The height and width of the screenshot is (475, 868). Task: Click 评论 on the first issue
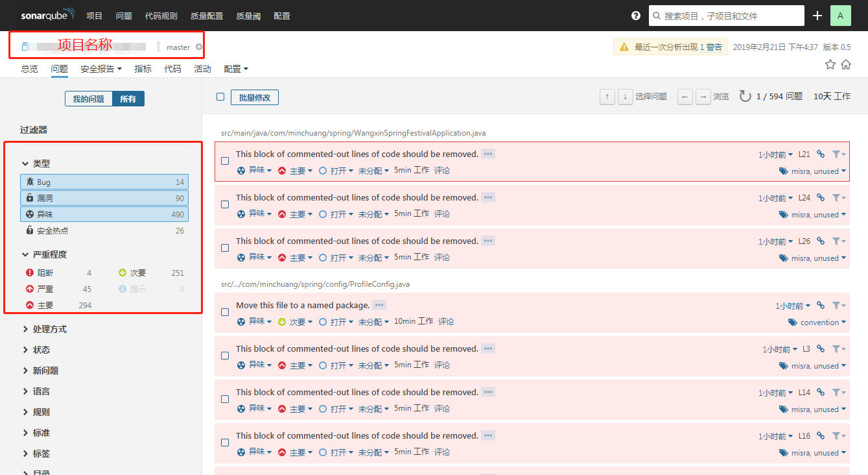(441, 170)
